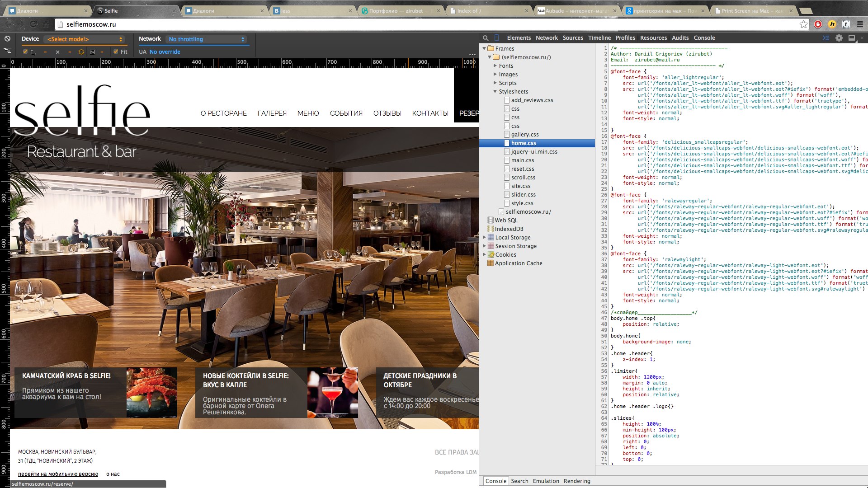Viewport: 868px width, 488px height.
Task: Click the DevTools dock side icon
Action: click(852, 38)
